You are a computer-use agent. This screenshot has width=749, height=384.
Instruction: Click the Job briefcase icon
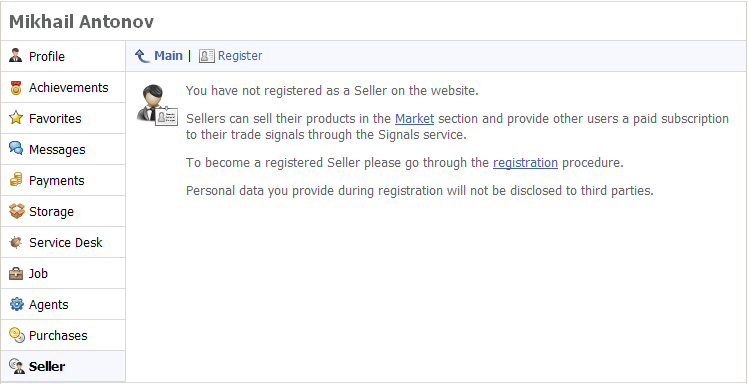16,273
